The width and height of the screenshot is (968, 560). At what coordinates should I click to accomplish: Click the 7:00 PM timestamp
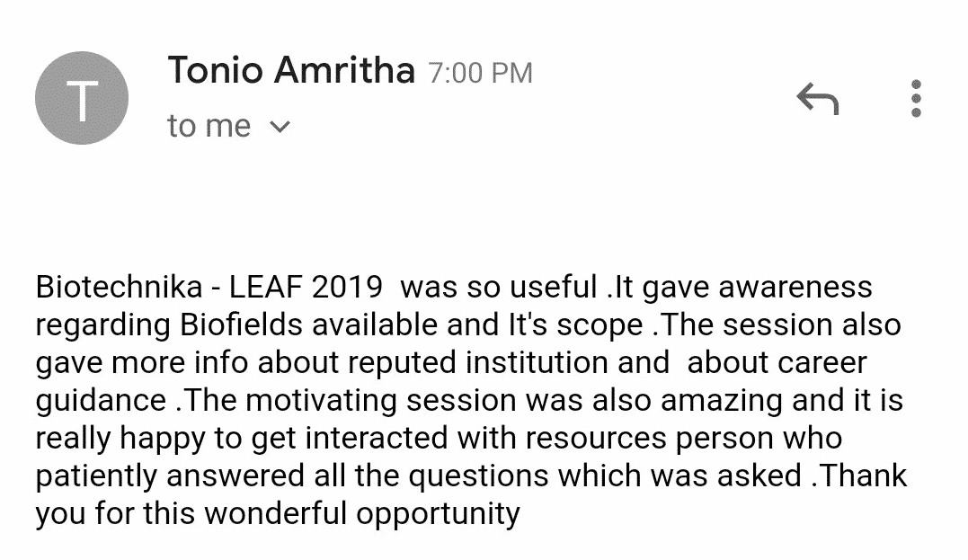480,73
